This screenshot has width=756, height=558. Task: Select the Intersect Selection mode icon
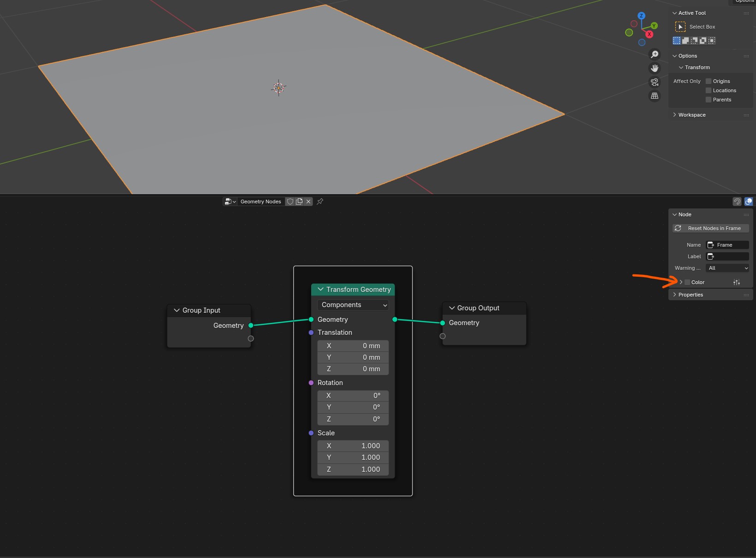tap(712, 41)
